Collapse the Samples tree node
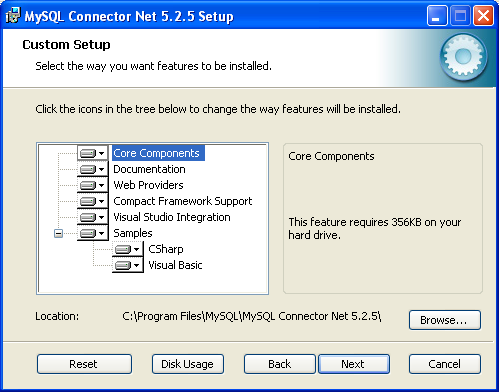Viewport: 499px width, 392px height. tap(58, 233)
